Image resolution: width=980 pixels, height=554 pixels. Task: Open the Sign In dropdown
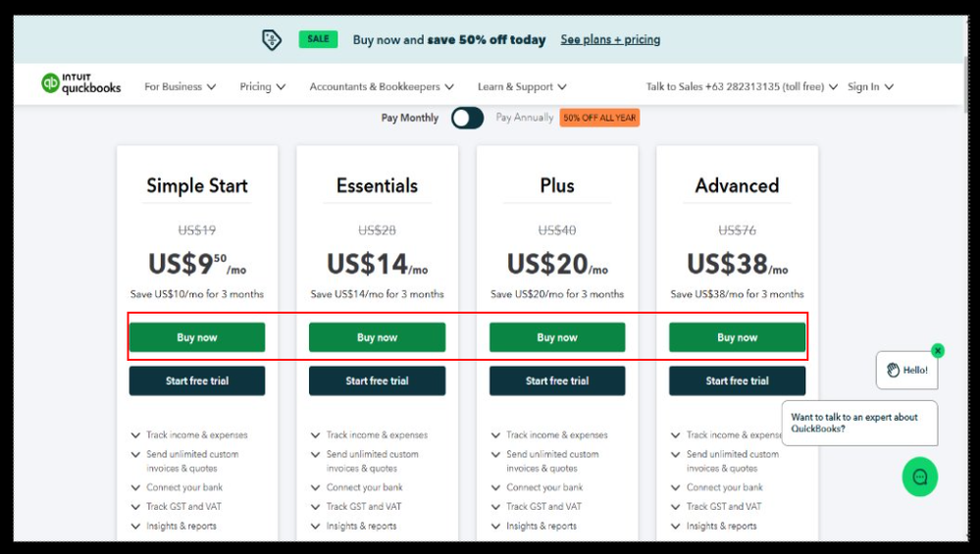870,87
